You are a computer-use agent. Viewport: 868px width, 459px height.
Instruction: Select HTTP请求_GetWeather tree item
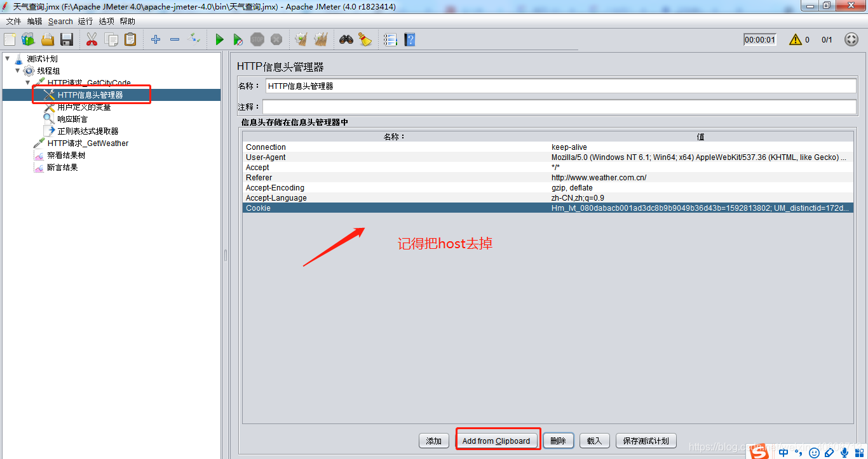(88, 143)
